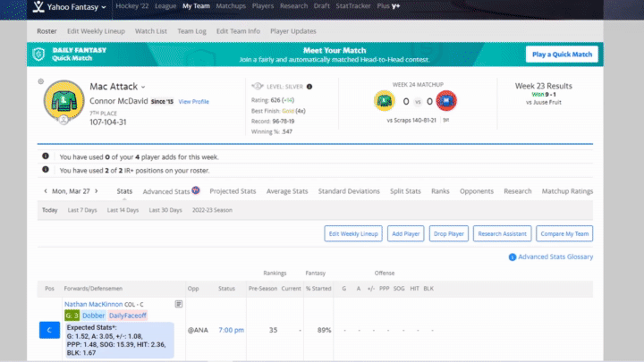Open Week 23 Results link

(544, 86)
